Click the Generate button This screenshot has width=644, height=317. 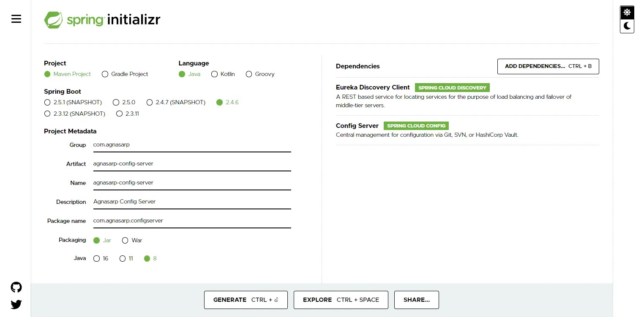click(x=246, y=300)
